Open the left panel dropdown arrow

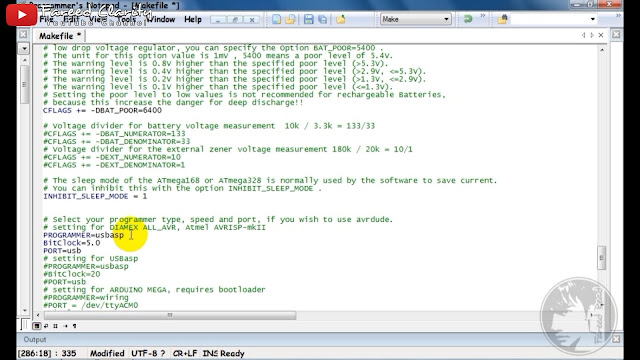(x=24, y=49)
